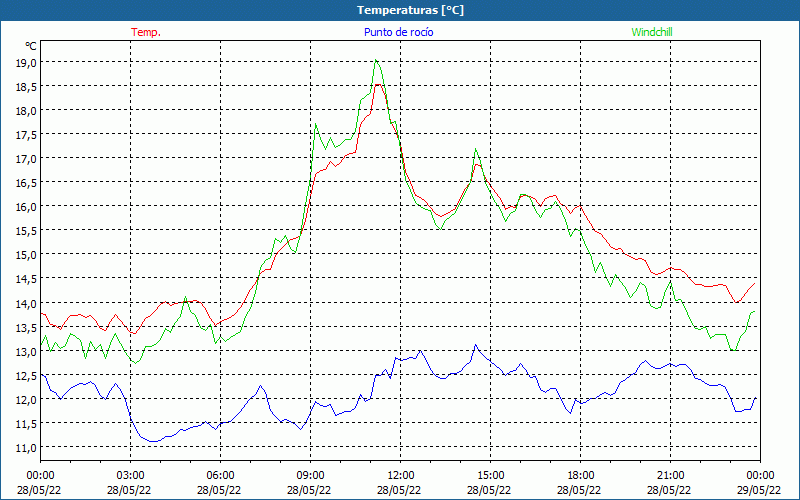Click the green 'Windchill' legend label
This screenshot has height=500, width=800.
click(652, 32)
